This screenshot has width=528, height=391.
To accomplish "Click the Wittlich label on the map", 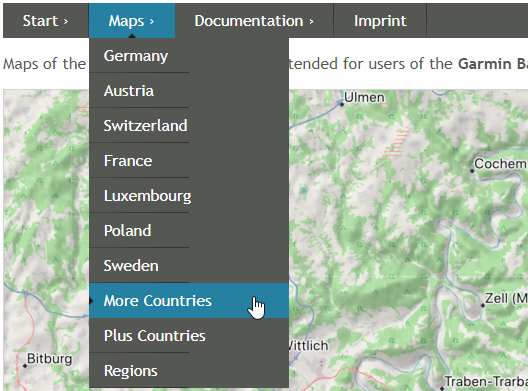I will pyautogui.click(x=308, y=346).
